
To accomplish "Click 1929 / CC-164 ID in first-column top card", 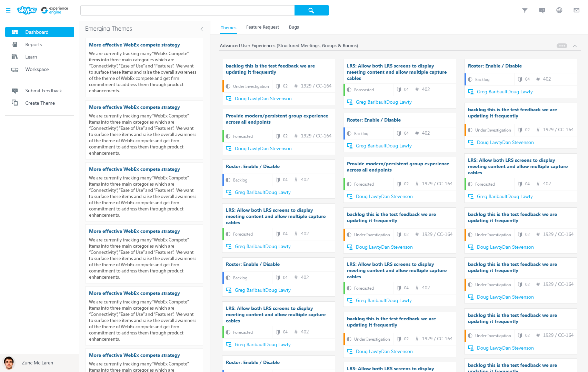I will tap(316, 86).
